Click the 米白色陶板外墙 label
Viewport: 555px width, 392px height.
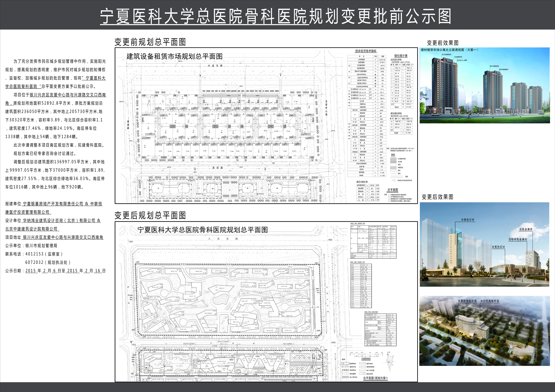pos(490,301)
